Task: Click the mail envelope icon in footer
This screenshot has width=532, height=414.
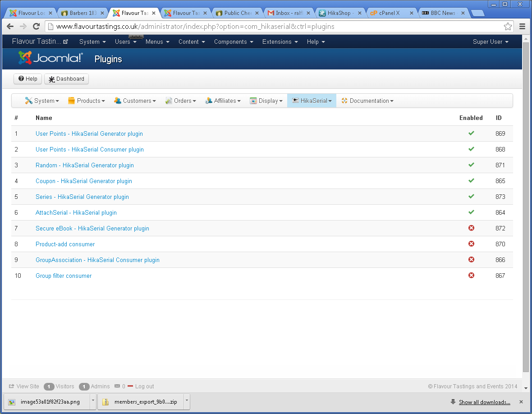Action: [x=117, y=386]
